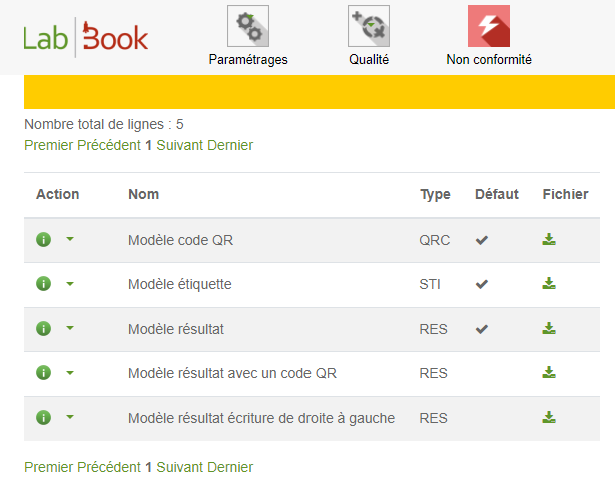Open the Paramétrages gear icon
Image resolution: width=615 pixels, height=485 pixels.
tap(248, 26)
